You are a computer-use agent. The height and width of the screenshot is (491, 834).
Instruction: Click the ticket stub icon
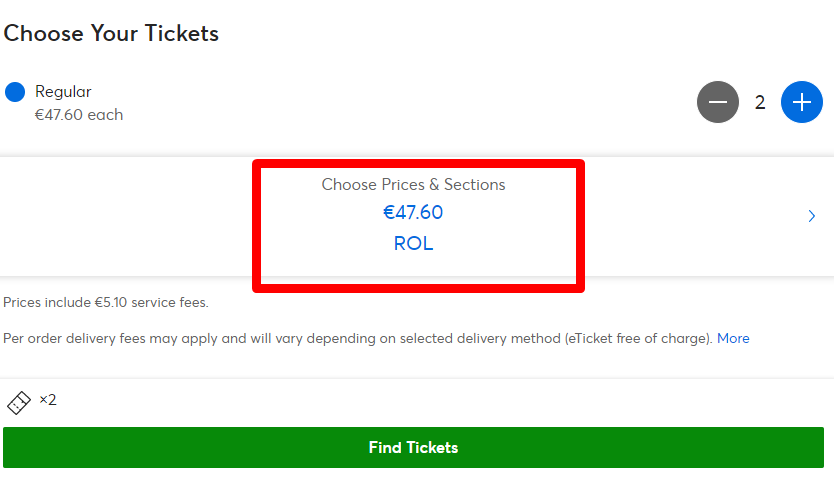19,403
